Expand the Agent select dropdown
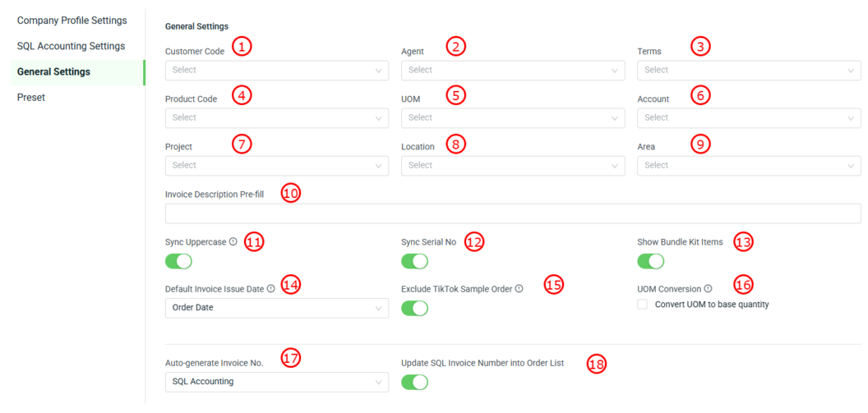The image size is (868, 413). (x=512, y=71)
